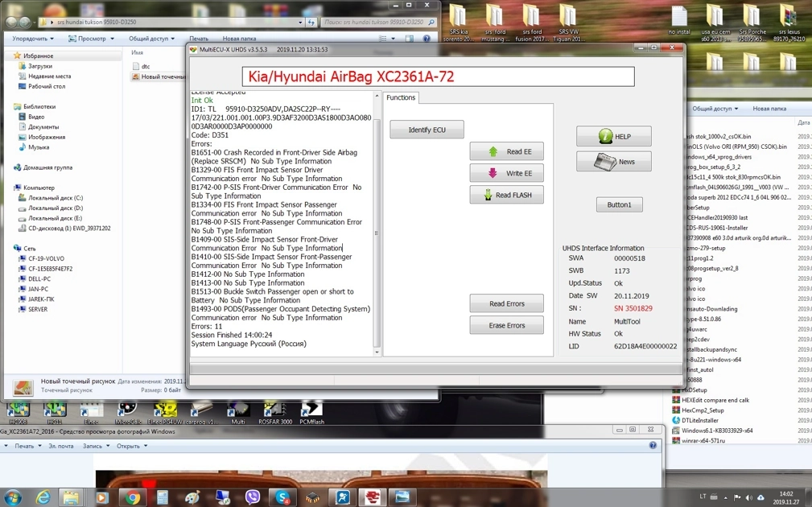Screen dimensions: 812x507
Task: Open Google Chrome from taskbar
Action: coord(133,497)
